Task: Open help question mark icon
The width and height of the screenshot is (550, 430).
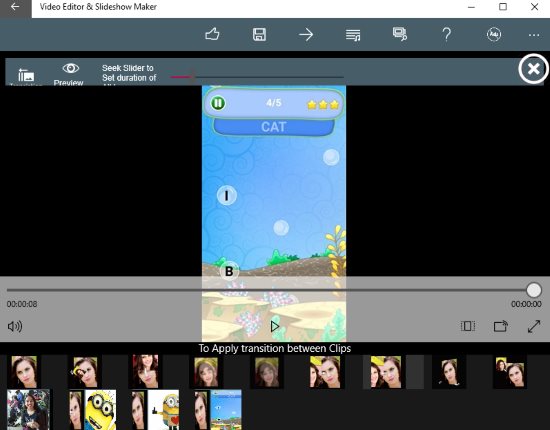Action: (447, 35)
